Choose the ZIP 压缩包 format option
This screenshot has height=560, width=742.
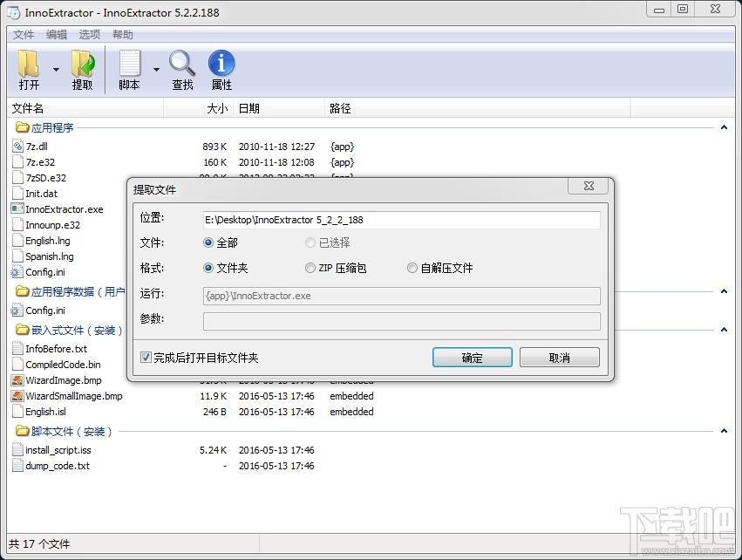pyautogui.click(x=310, y=268)
